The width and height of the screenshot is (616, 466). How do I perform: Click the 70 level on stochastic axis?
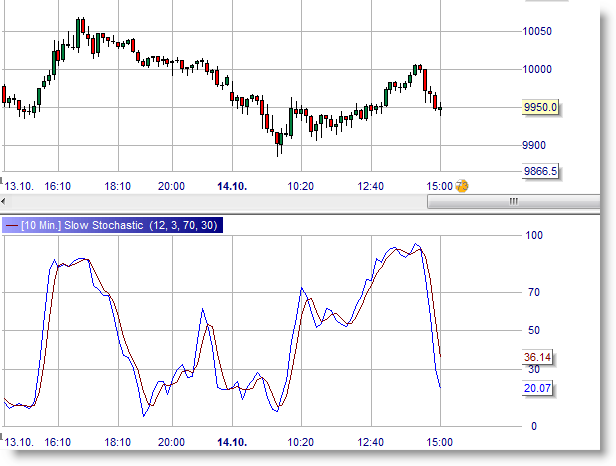(x=534, y=292)
